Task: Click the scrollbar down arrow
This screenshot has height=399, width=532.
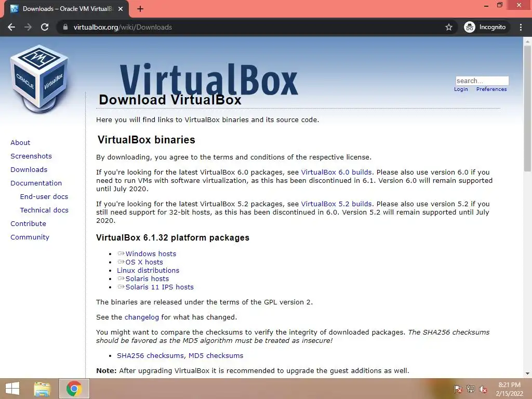Action: click(x=527, y=374)
